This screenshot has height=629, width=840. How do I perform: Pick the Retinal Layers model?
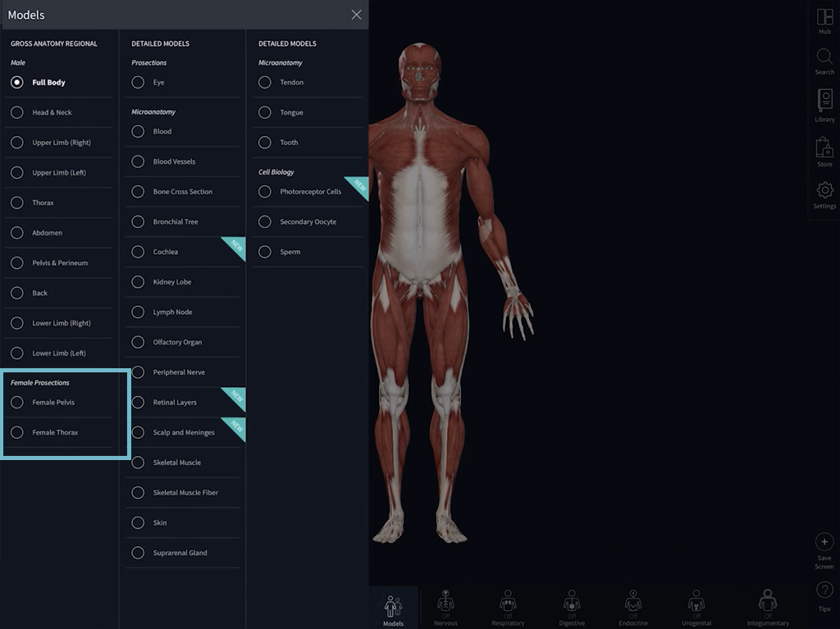point(138,403)
